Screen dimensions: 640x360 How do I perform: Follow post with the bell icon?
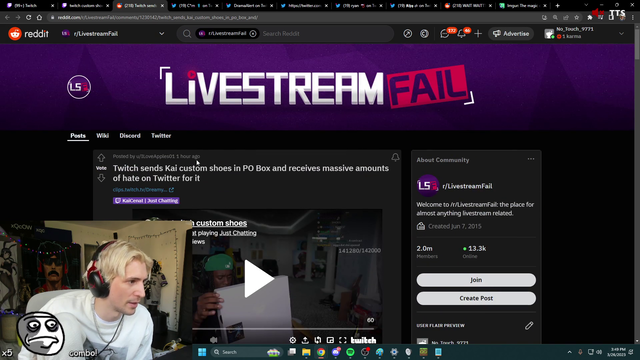tap(395, 157)
